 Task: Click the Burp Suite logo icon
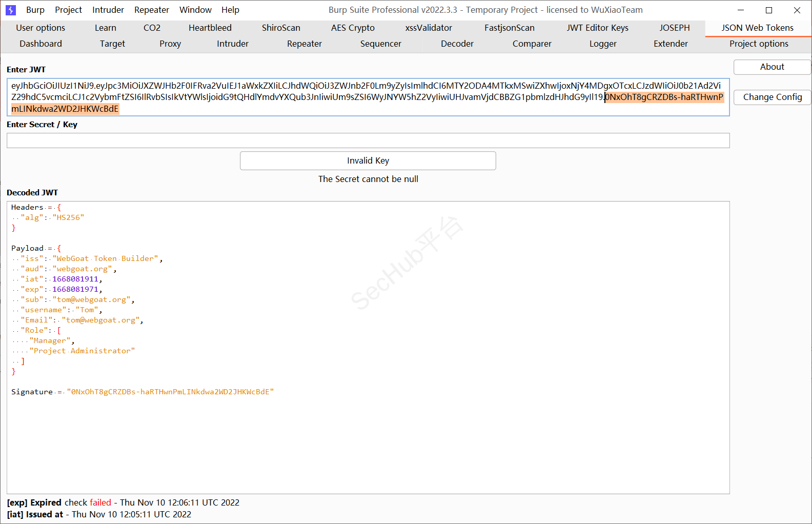[11, 10]
